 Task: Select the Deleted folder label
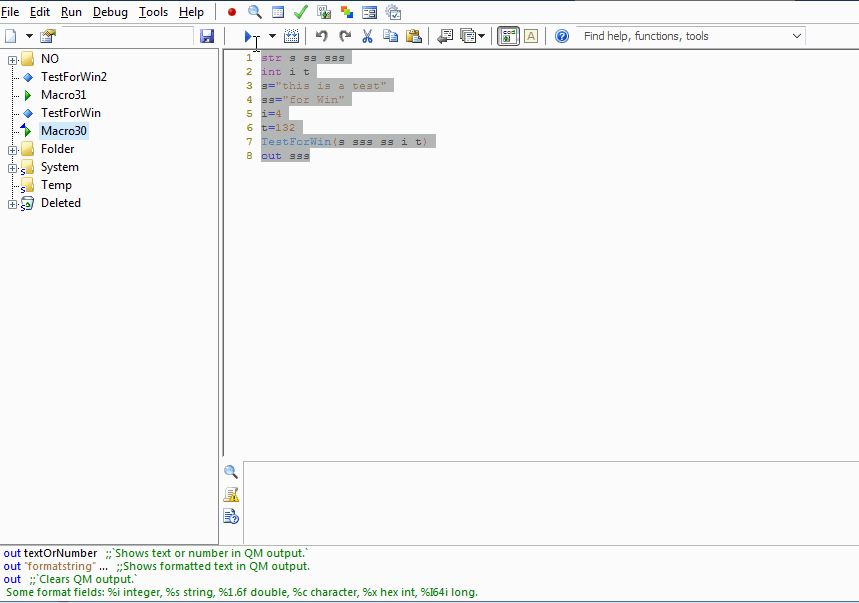click(61, 203)
